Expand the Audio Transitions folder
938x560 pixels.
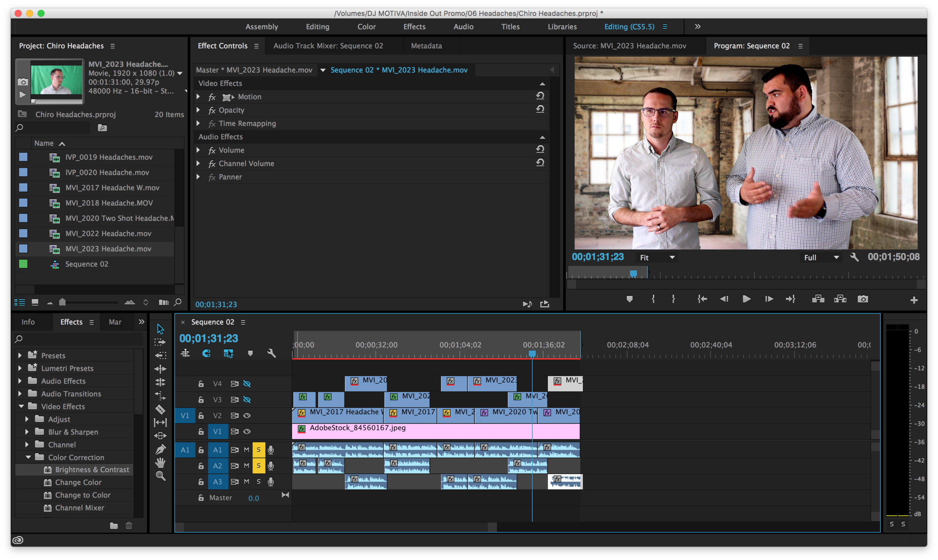coord(20,393)
